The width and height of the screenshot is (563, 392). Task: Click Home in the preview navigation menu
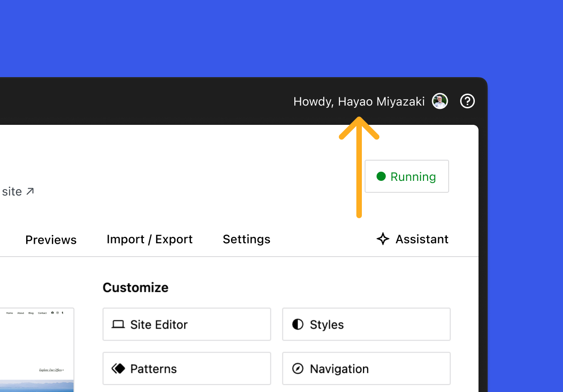(10, 313)
